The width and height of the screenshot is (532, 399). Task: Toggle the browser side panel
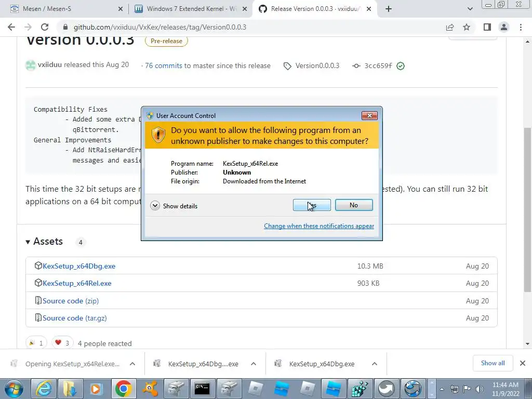487,27
